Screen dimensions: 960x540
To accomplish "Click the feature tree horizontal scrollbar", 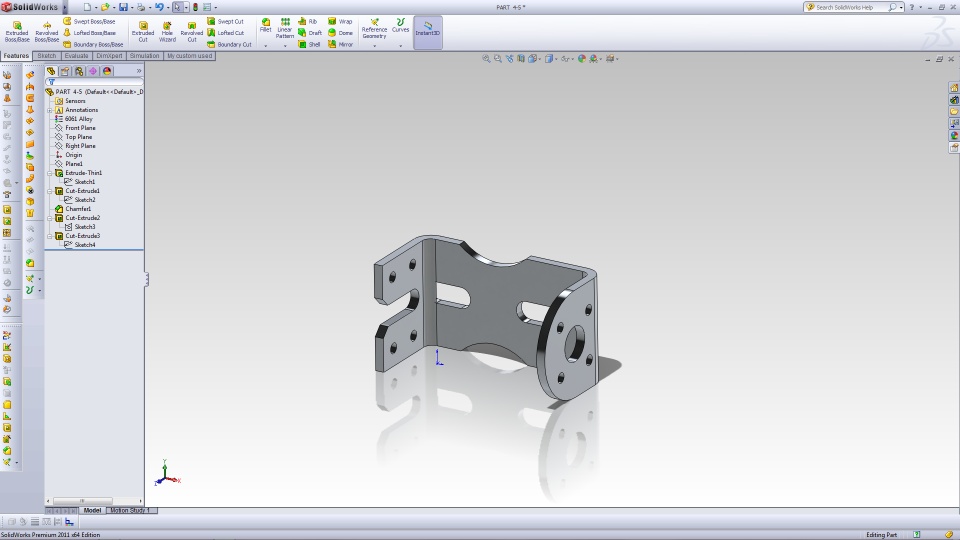I will pos(95,501).
